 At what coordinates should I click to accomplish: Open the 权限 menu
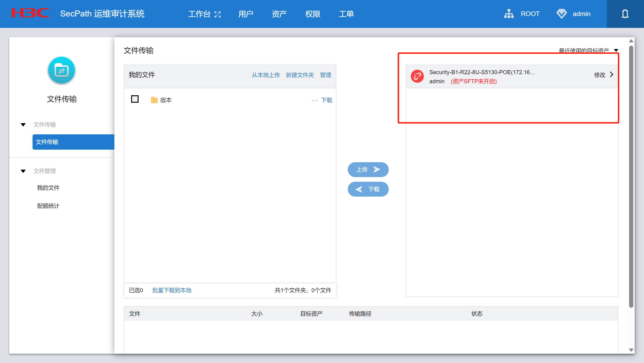(x=312, y=14)
